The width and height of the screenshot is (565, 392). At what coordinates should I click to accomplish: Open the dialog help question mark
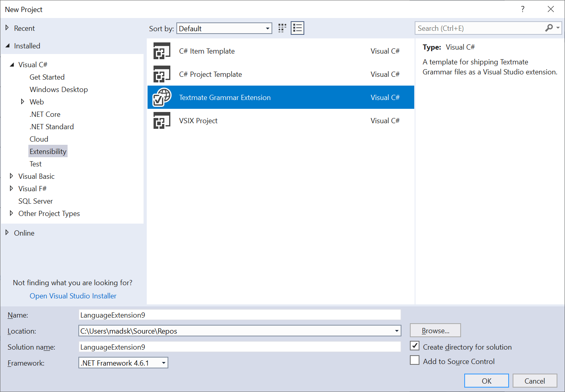pyautogui.click(x=523, y=9)
